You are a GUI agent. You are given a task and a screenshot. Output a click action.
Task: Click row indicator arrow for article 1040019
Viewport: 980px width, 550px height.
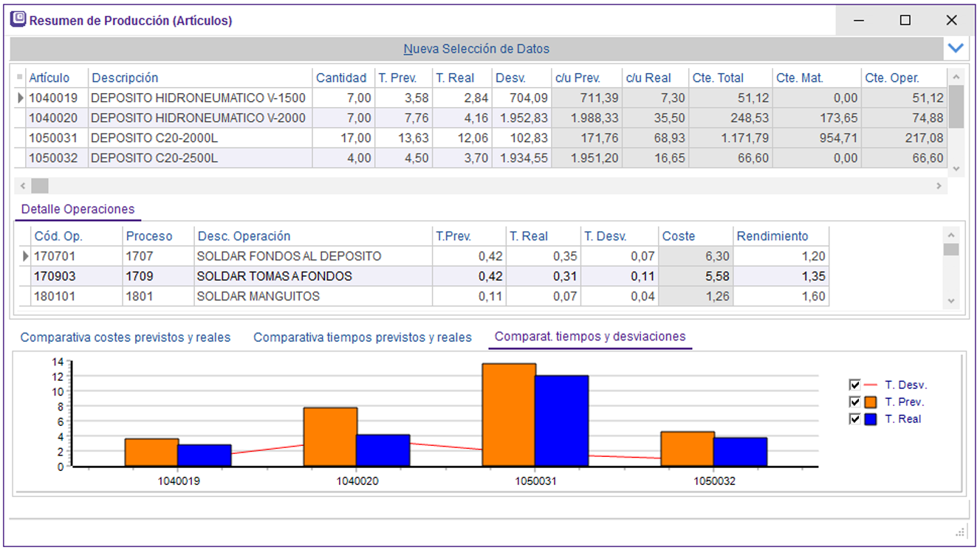click(x=20, y=98)
